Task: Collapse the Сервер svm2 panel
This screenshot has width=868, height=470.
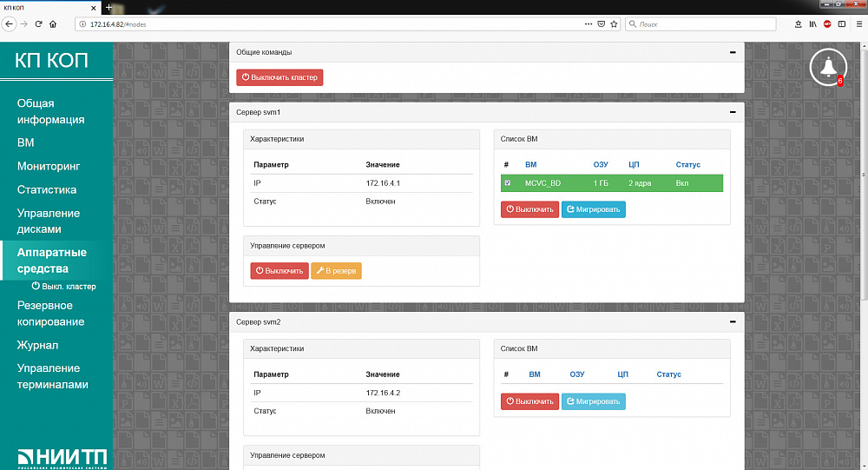Action: [x=733, y=321]
